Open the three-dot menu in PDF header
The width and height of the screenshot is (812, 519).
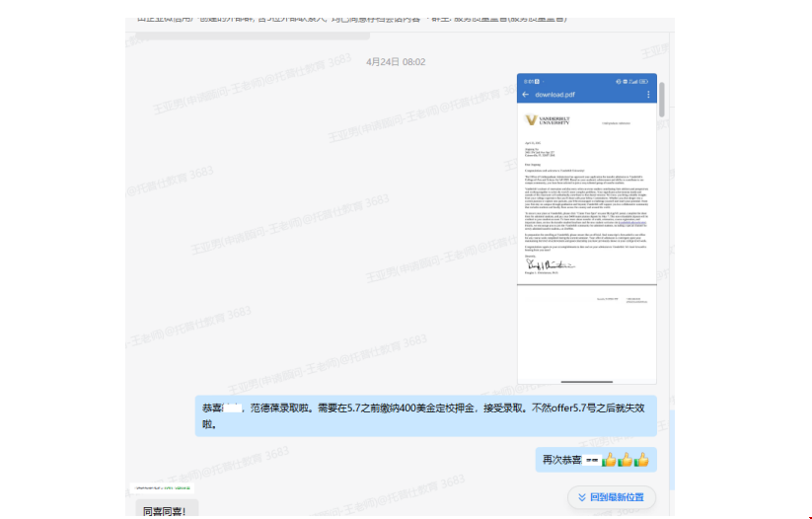click(x=648, y=95)
